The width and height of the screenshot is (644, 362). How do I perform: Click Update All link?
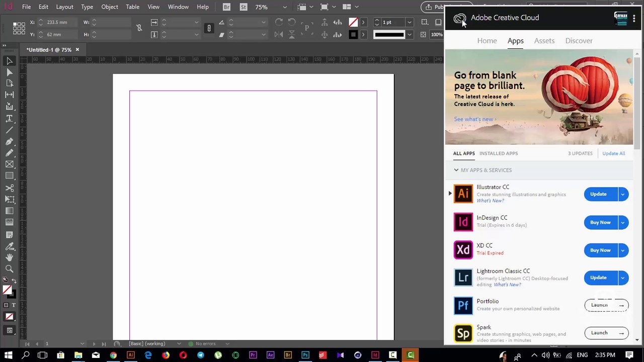tap(614, 153)
